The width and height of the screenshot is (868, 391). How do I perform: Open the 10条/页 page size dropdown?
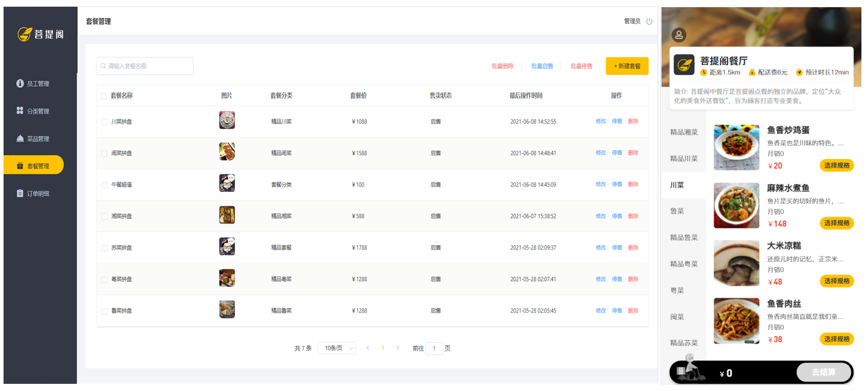336,347
